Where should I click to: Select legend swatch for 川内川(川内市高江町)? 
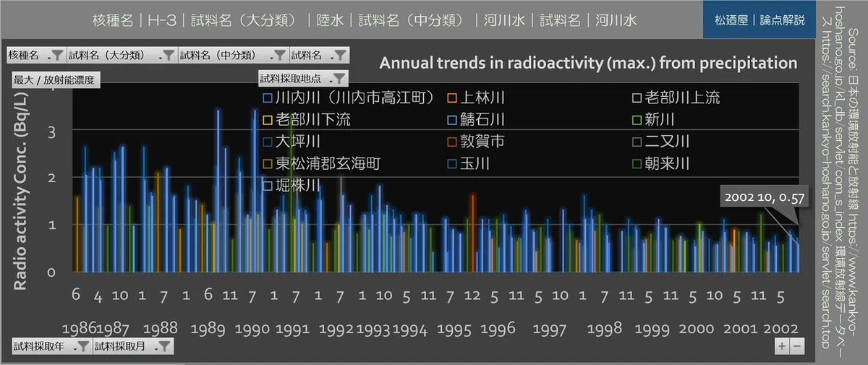coord(268,98)
